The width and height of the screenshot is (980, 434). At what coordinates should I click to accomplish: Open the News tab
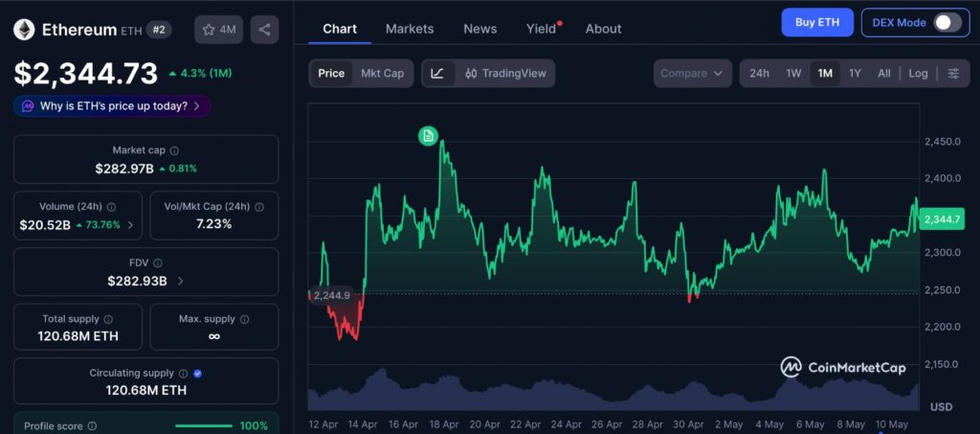(x=480, y=29)
